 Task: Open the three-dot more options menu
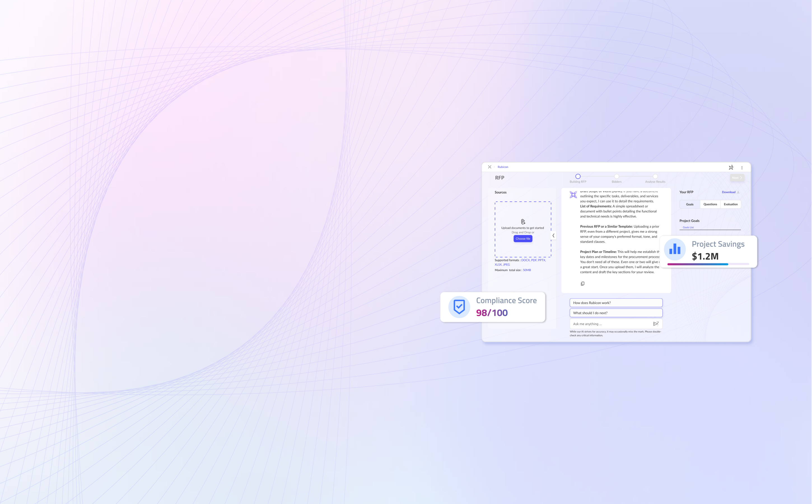point(742,168)
